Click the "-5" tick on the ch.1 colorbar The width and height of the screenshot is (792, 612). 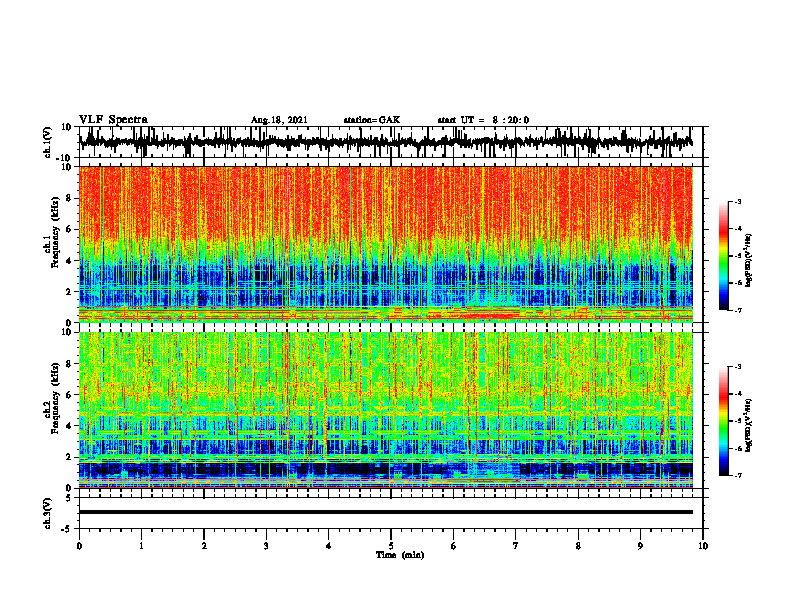pyautogui.click(x=737, y=256)
